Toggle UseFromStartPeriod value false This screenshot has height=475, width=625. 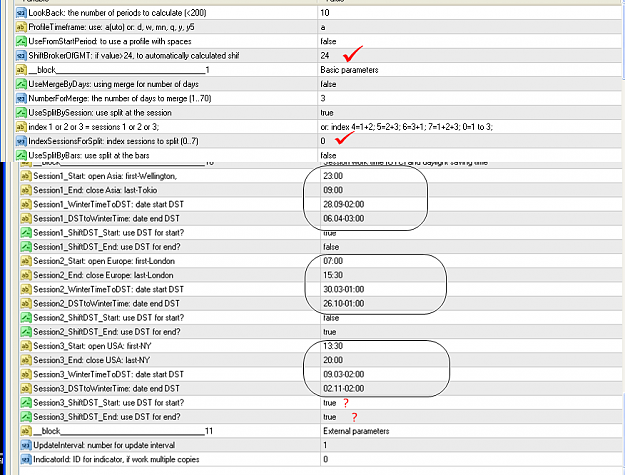pyautogui.click(x=328, y=41)
